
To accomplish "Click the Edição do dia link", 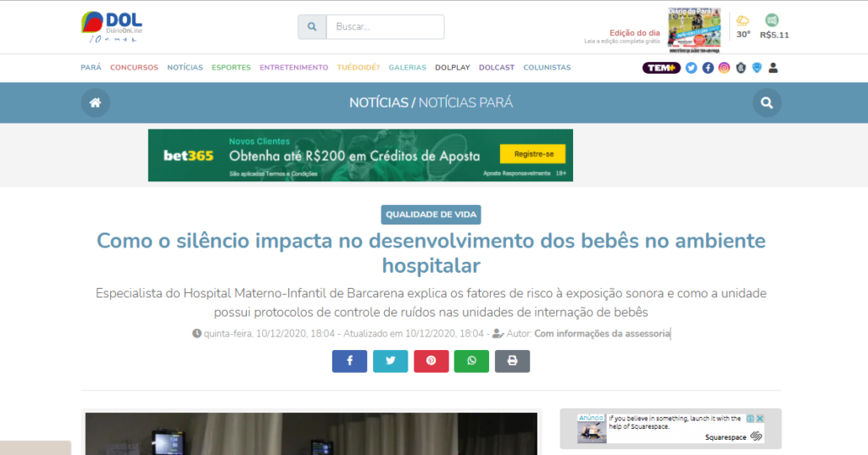I will click(x=635, y=33).
